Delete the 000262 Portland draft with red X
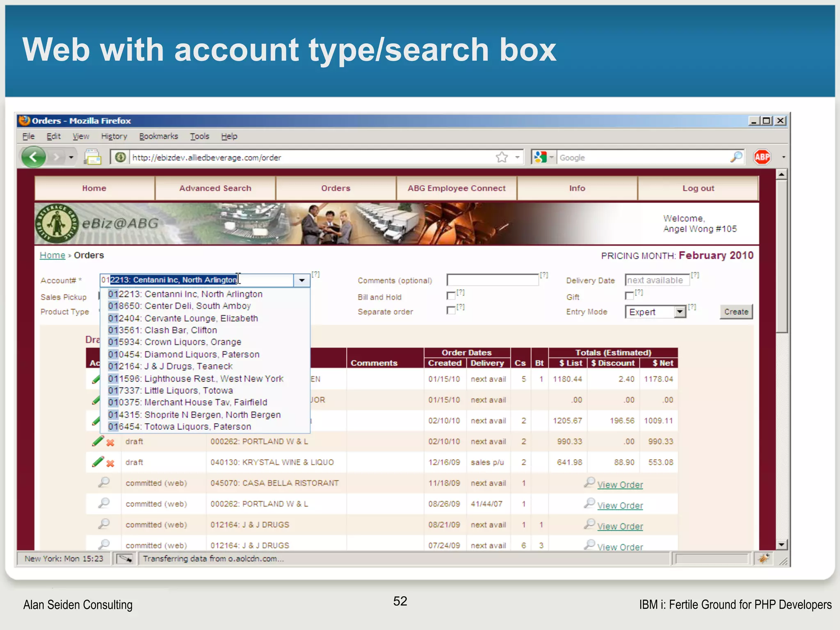The height and width of the screenshot is (630, 840). [x=110, y=443]
